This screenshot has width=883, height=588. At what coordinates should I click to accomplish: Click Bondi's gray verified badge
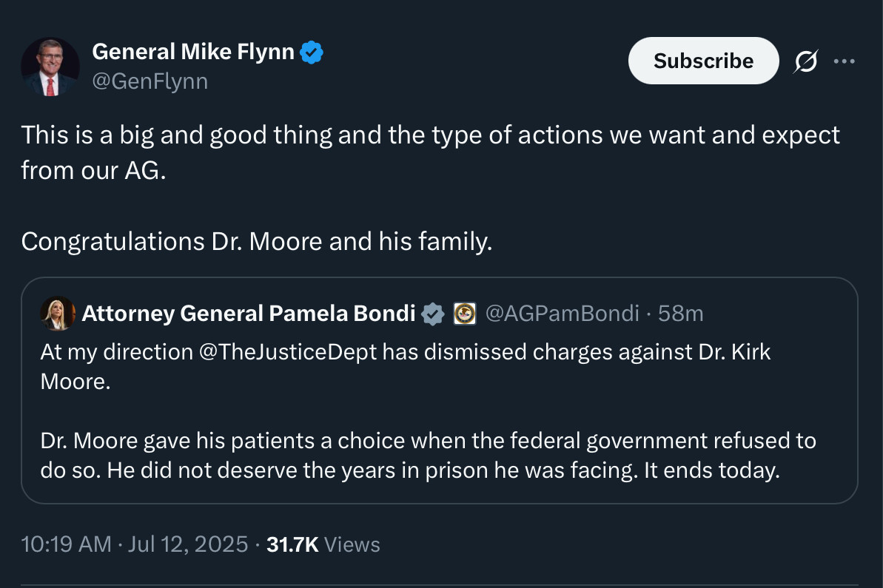pyautogui.click(x=432, y=314)
